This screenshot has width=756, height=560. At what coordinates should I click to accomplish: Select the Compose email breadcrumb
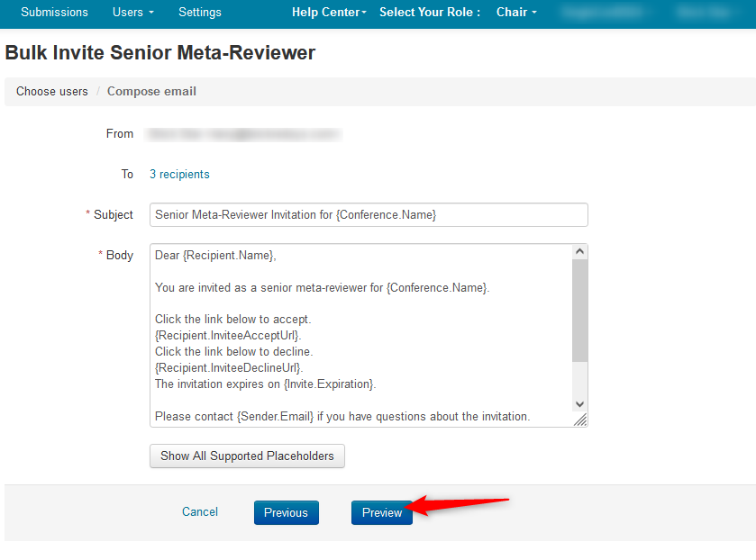click(x=151, y=92)
